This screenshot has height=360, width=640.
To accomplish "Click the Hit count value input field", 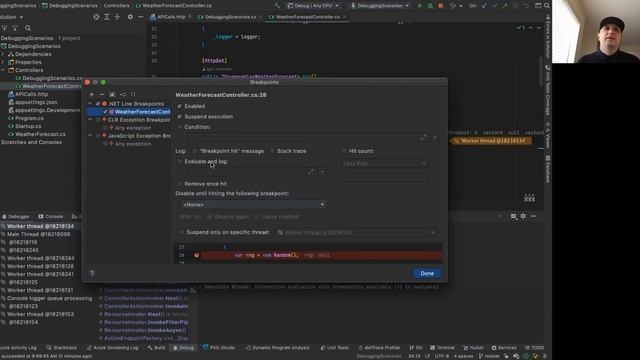I will coord(385,178).
